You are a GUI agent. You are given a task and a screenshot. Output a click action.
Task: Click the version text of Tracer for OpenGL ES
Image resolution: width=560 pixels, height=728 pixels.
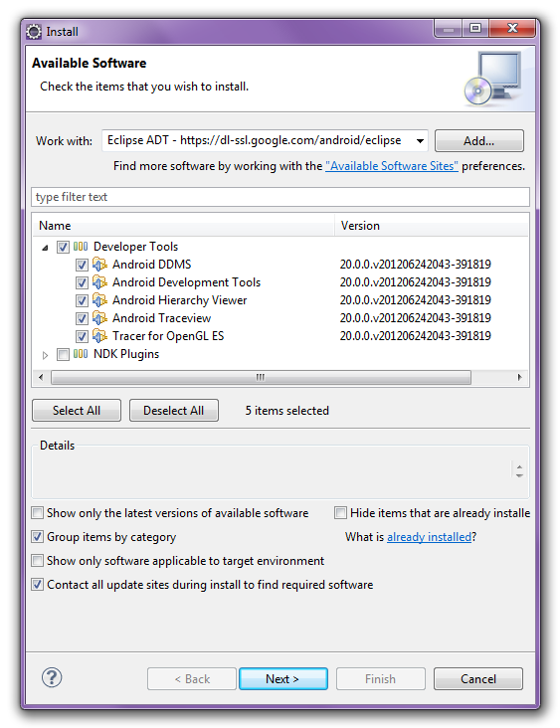tap(415, 336)
